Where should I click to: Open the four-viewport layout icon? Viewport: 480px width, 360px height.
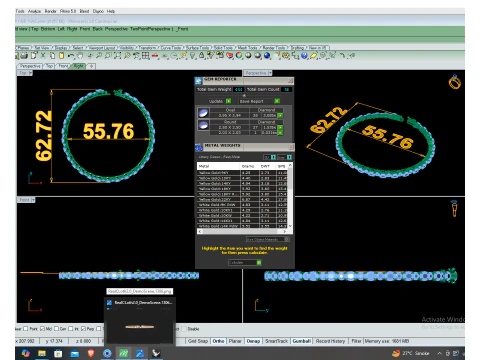pyautogui.click(x=146, y=56)
